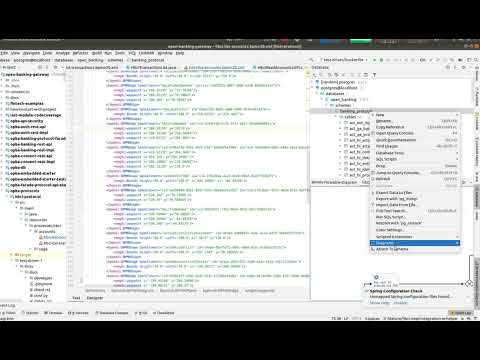480x360 pixels.
Task: Open the Build menu
Action: click(x=97, y=53)
